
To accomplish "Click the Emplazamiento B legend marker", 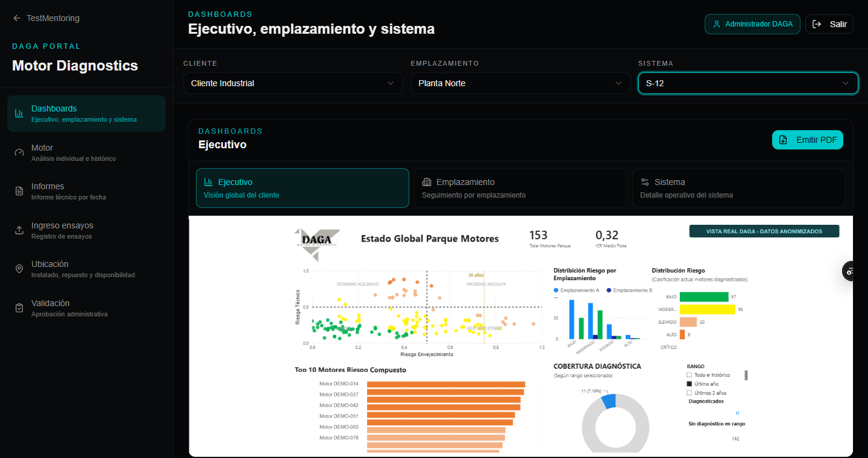I will click(609, 290).
